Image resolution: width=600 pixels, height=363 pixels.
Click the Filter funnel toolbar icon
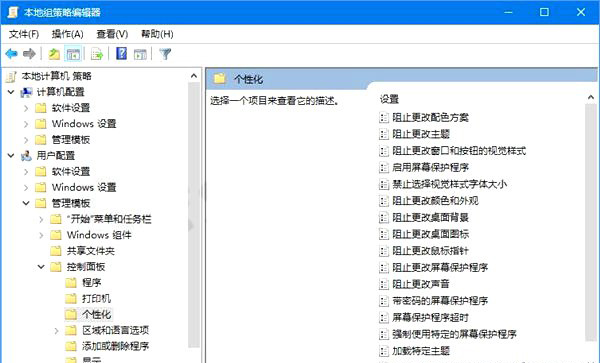(x=165, y=54)
